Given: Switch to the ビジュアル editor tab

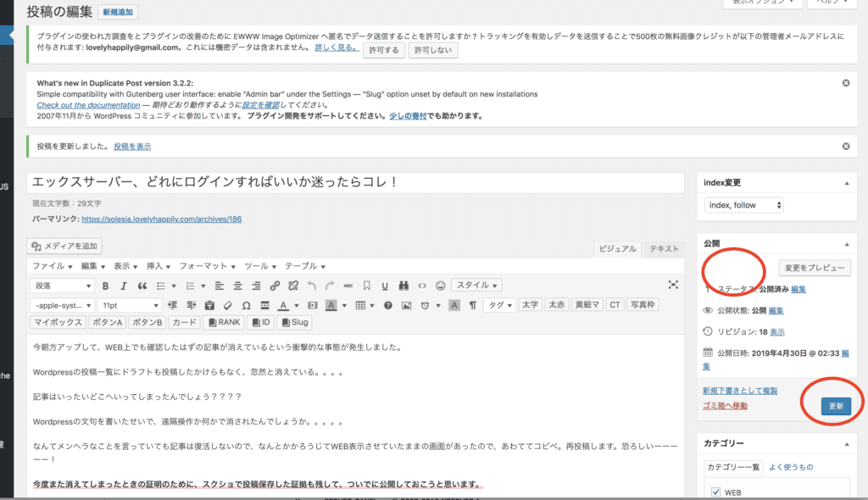Looking at the screenshot, I should click(x=617, y=248).
